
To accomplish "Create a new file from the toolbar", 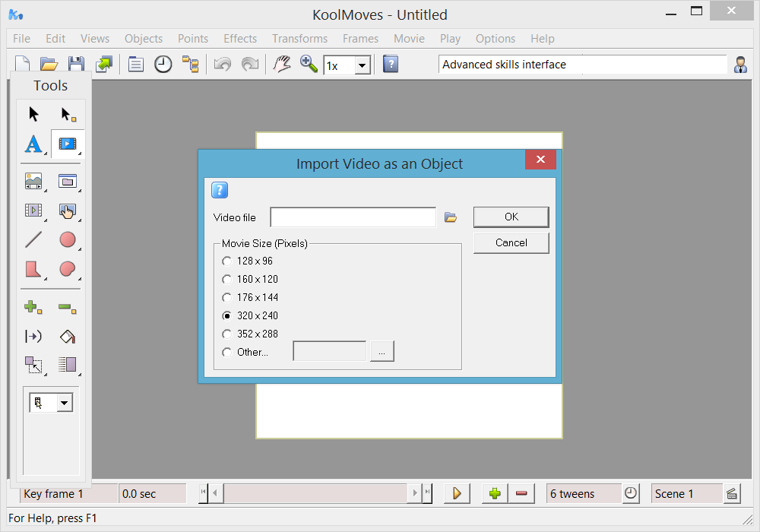I will pos(22,64).
